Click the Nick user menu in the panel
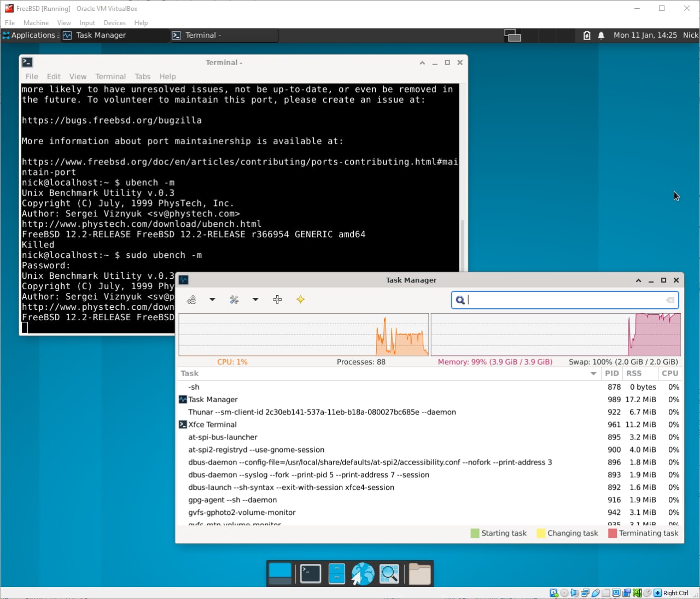The width and height of the screenshot is (700, 599). point(691,35)
